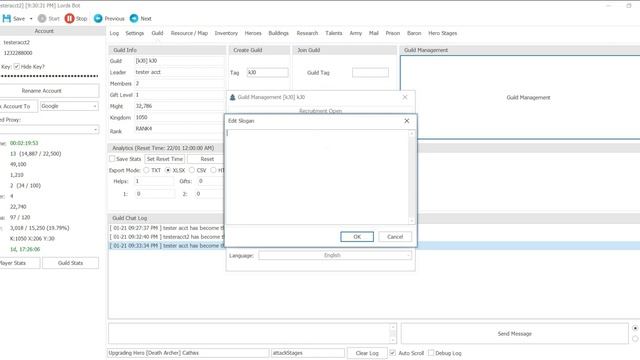Image resolution: width=640 pixels, height=360 pixels.
Task: Click the Gifts value field
Action: click(x=211, y=181)
